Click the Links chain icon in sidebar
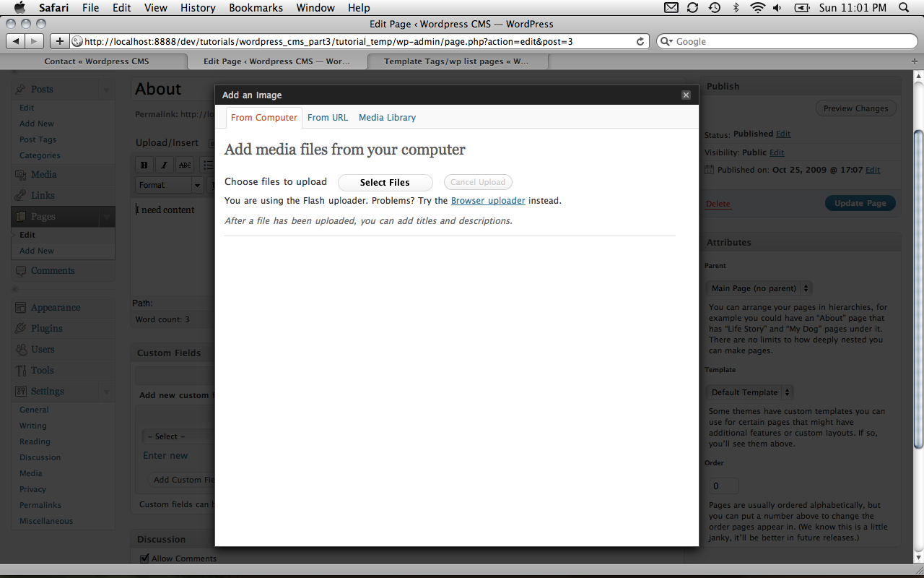The image size is (924, 578). tap(20, 196)
